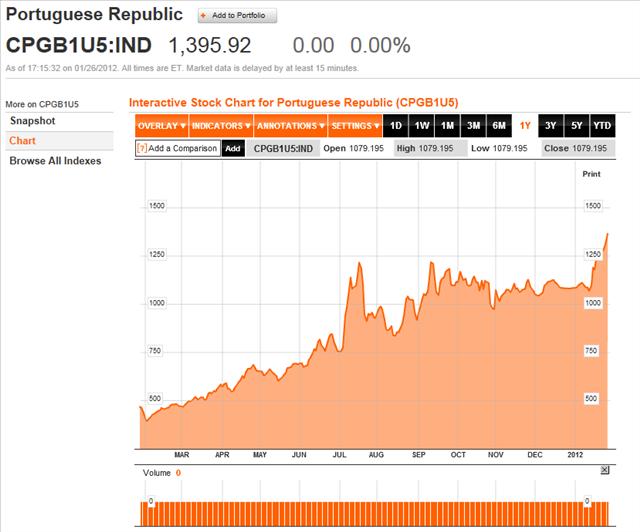Click the plus icon on Add to Portfolio

click(x=203, y=16)
